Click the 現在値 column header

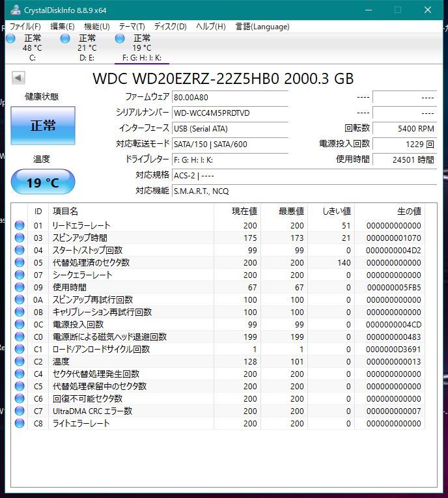pos(244,211)
